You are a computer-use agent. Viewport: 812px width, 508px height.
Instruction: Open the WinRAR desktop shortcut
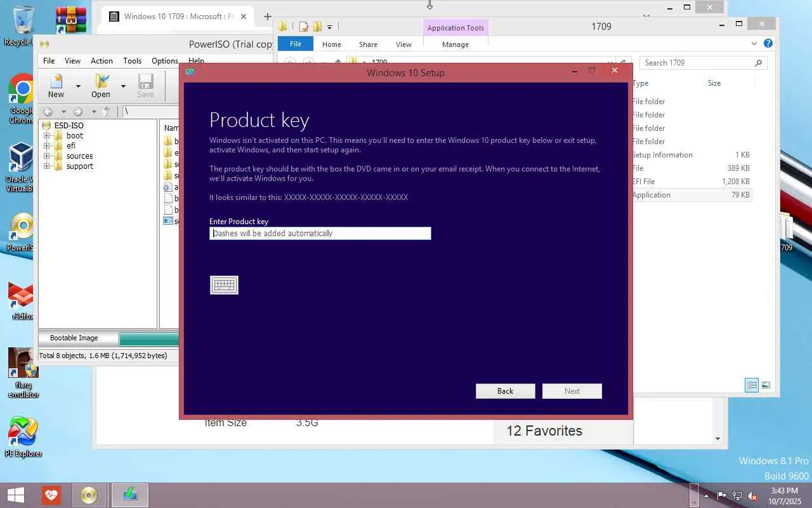point(70,20)
